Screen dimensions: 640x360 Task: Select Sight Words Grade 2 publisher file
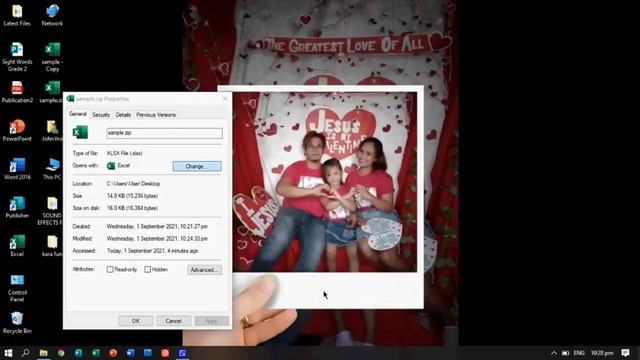[x=17, y=57]
